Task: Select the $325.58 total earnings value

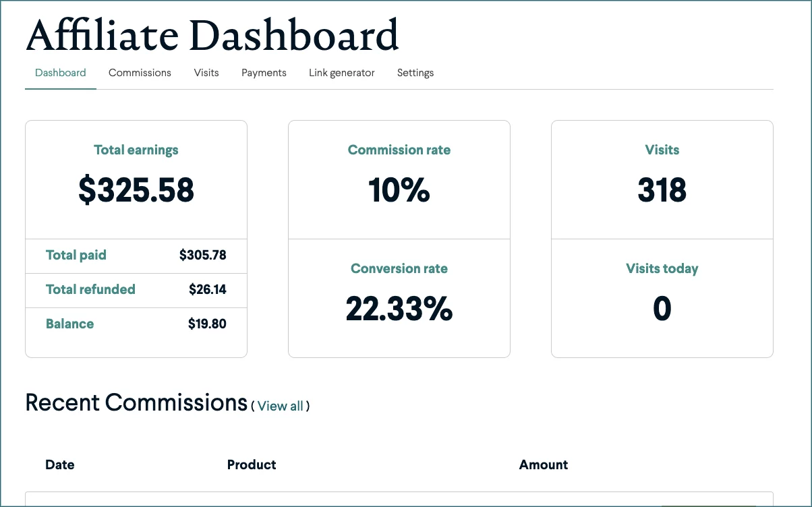Action: pyautogui.click(x=136, y=190)
